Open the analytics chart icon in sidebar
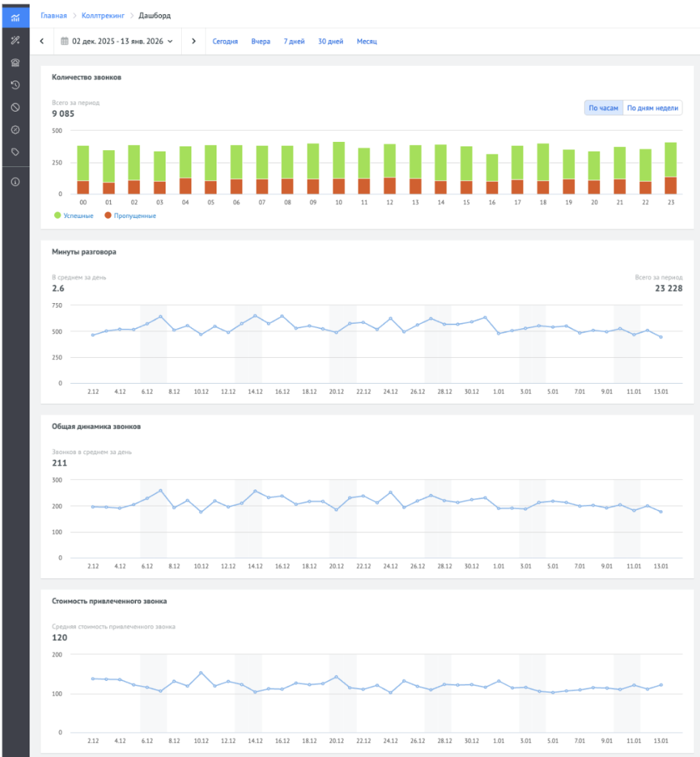700x757 pixels. tap(16, 18)
